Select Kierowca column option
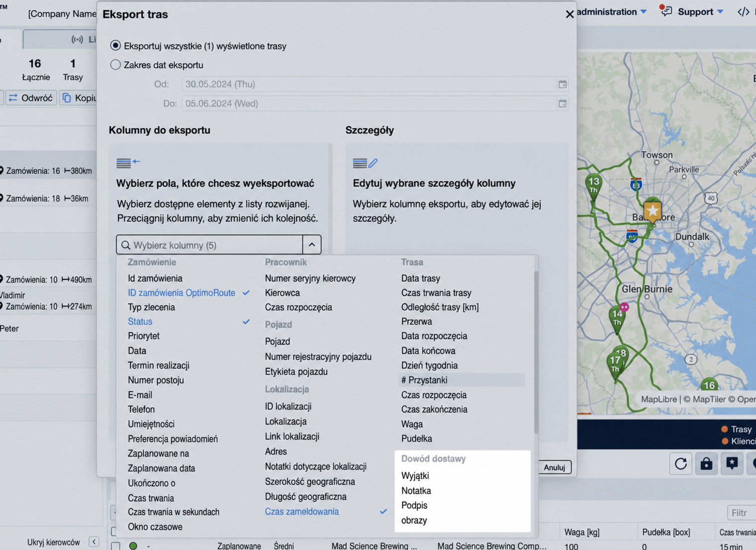 283,293
